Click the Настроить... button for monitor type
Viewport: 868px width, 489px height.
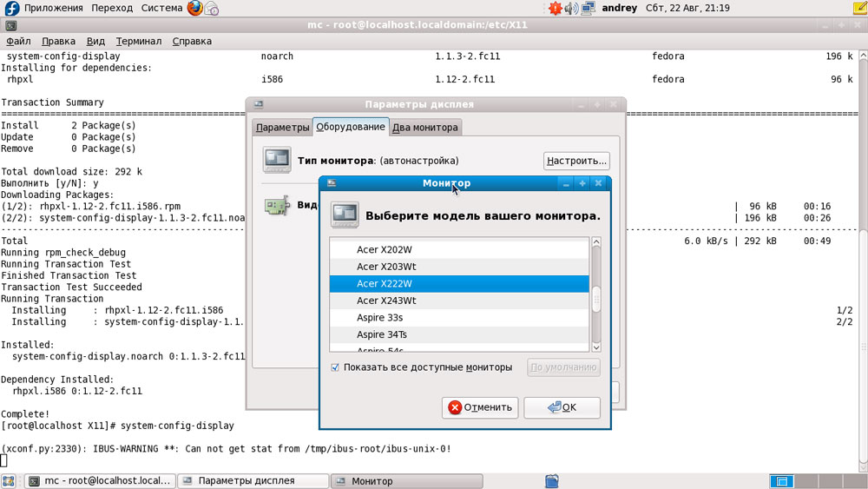point(576,161)
